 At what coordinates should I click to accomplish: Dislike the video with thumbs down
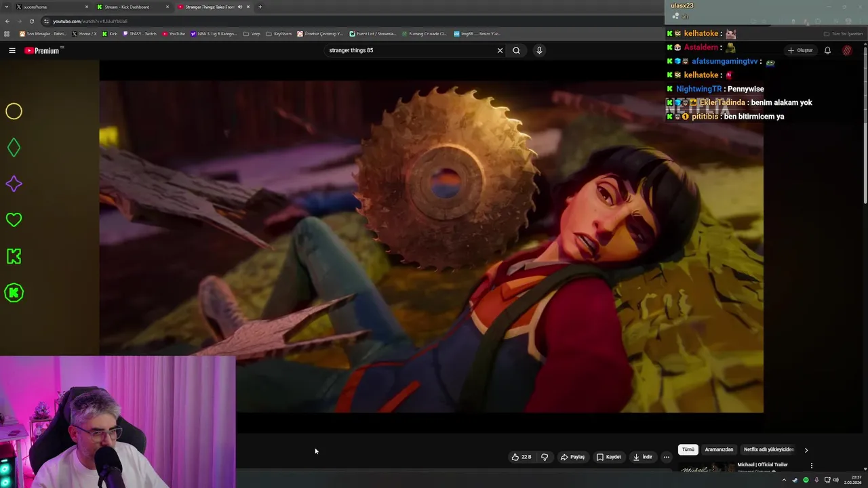544,457
